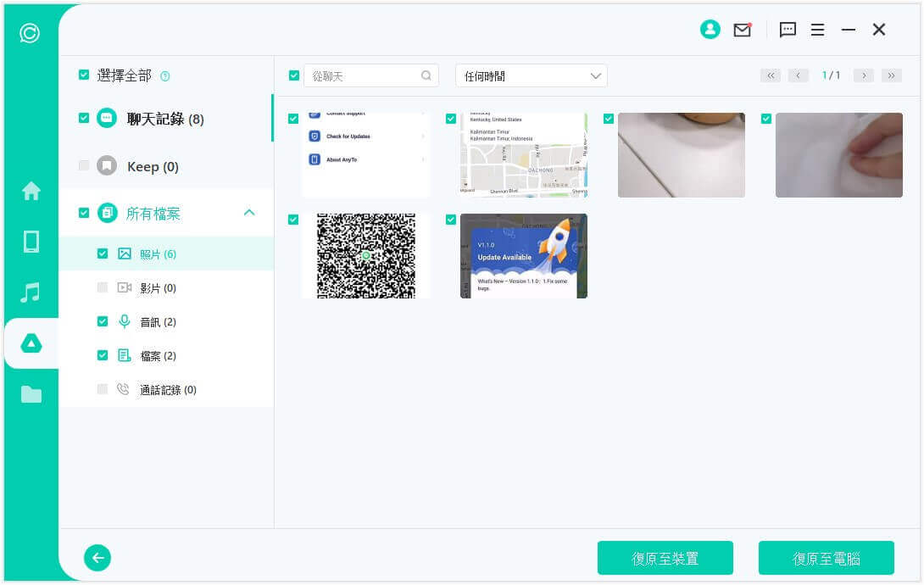The image size is (924, 585).
Task: Open the 影片 (0) list
Action: point(166,288)
